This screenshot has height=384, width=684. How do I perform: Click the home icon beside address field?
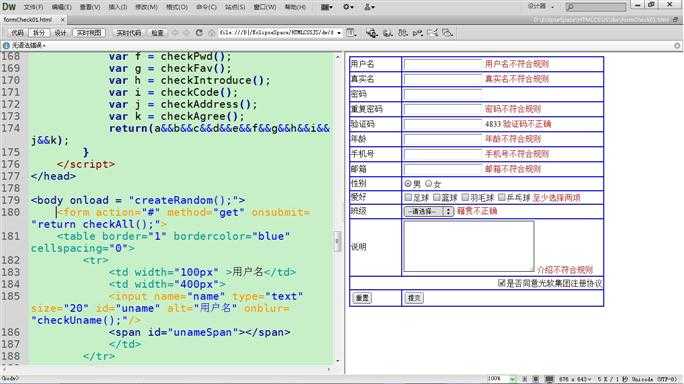(212, 33)
